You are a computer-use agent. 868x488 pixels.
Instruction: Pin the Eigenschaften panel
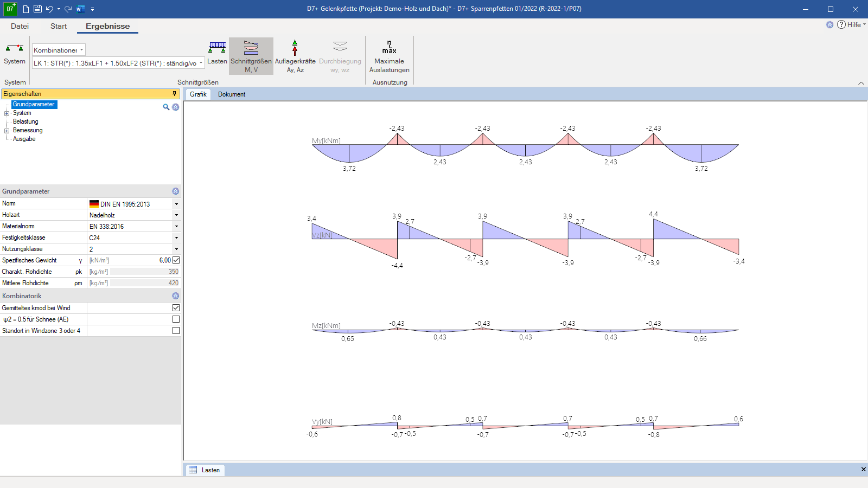click(174, 94)
